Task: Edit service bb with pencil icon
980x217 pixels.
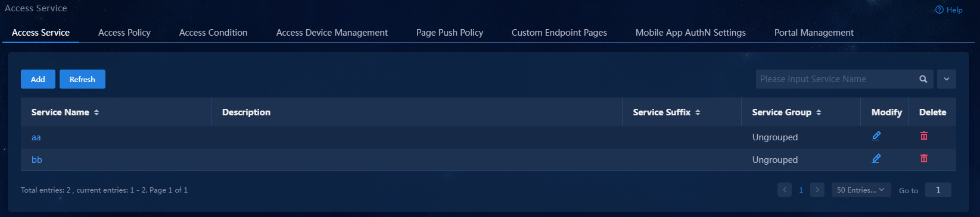Action: 876,159
